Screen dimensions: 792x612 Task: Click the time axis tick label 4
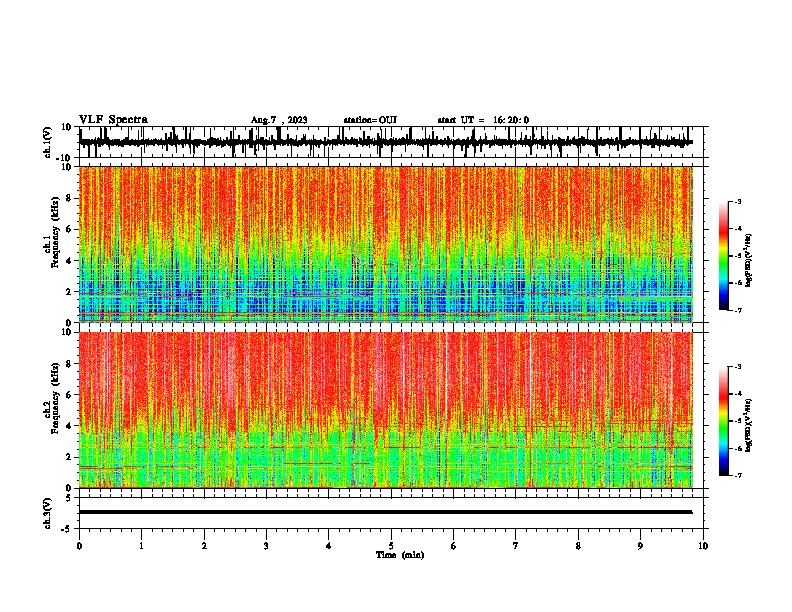click(x=329, y=546)
